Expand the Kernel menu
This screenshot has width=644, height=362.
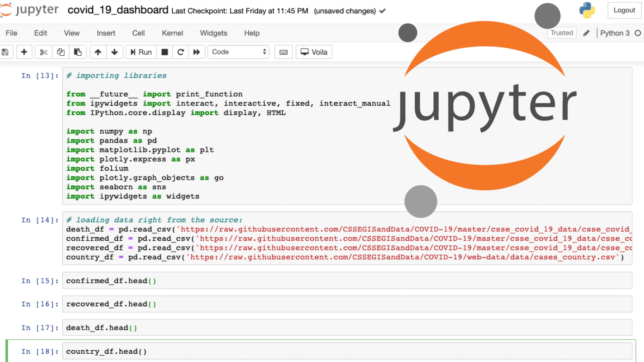172,33
